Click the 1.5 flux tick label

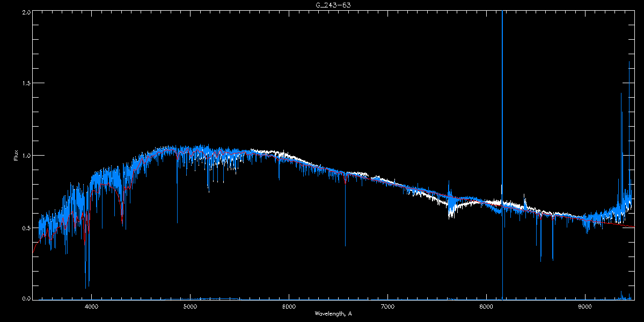pyautogui.click(x=26, y=84)
